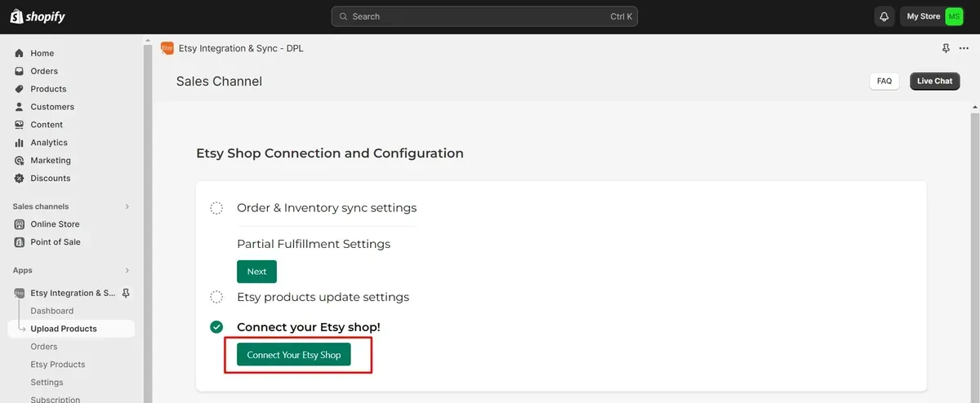The width and height of the screenshot is (980, 403).
Task: Click the green Connect your Etsy shop checkmark
Action: pyautogui.click(x=216, y=327)
